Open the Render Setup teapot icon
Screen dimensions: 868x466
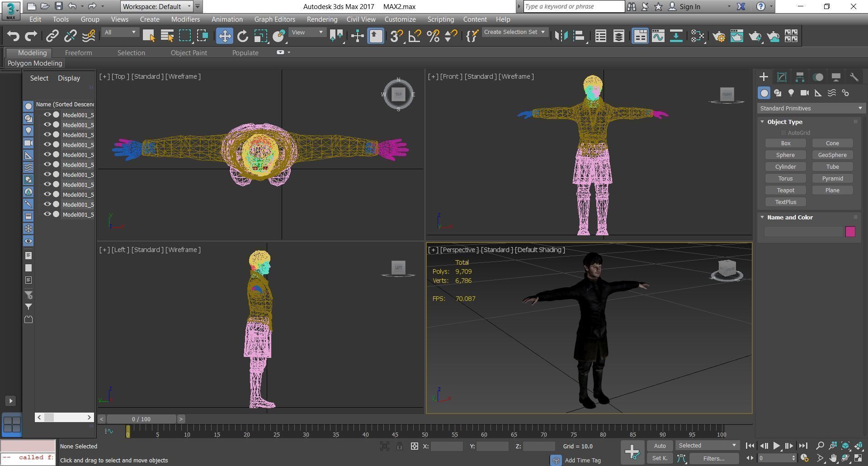click(719, 36)
